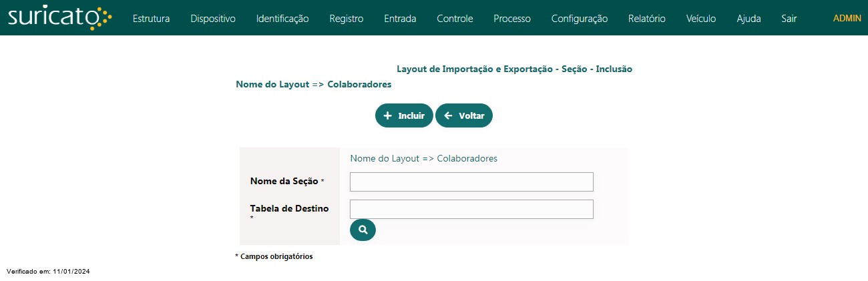
Task: Open the Veículo menu
Action: [x=701, y=19]
